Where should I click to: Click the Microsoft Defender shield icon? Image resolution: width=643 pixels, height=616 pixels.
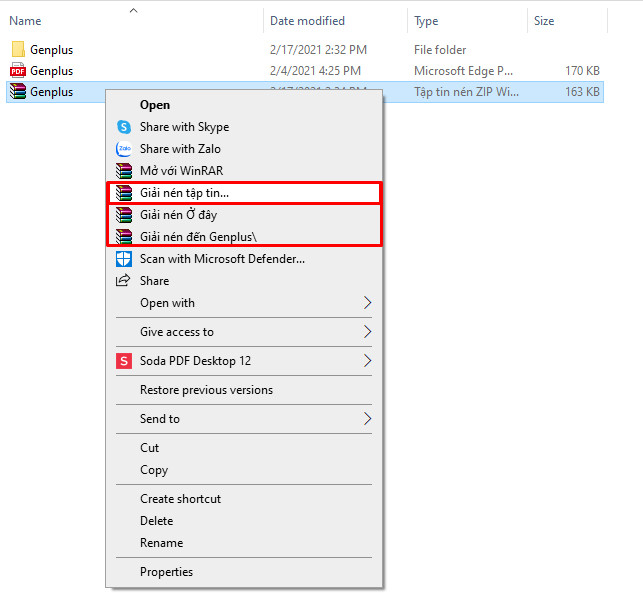coord(124,259)
